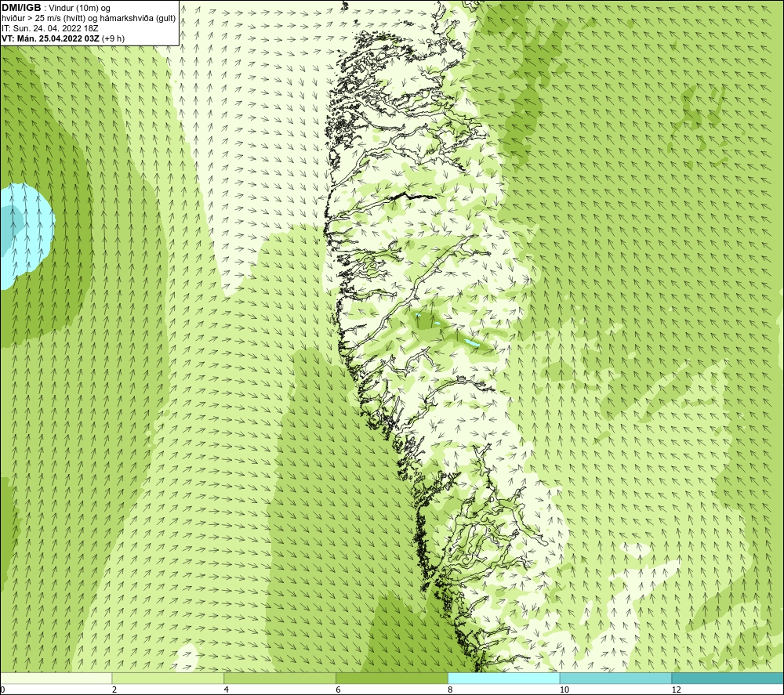Image resolution: width=784 pixels, height=695 pixels.
Task: Click the 'hviður > 25 m/s (hvítt)' legend line
Action: point(89,19)
